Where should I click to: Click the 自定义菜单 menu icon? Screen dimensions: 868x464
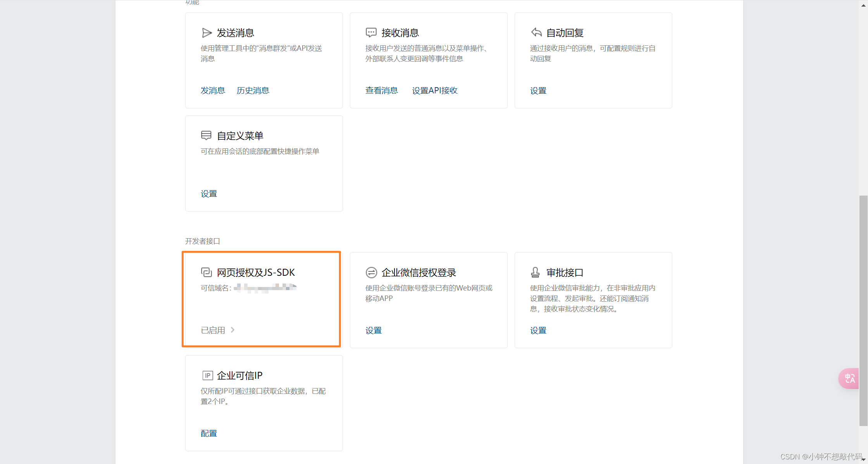[207, 136]
